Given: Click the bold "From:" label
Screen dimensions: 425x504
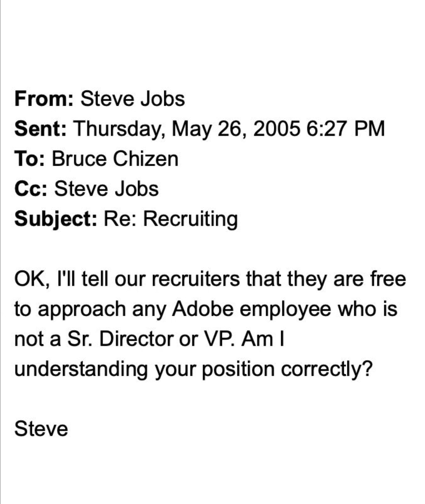Looking at the screenshot, I should click(x=44, y=99).
